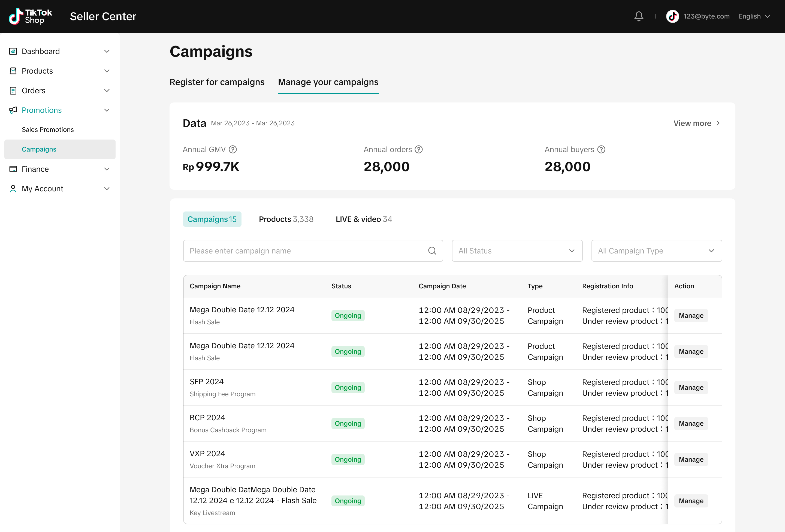Focus the campaign name search field
Viewport: 785px width, 532px height.
(x=304, y=251)
